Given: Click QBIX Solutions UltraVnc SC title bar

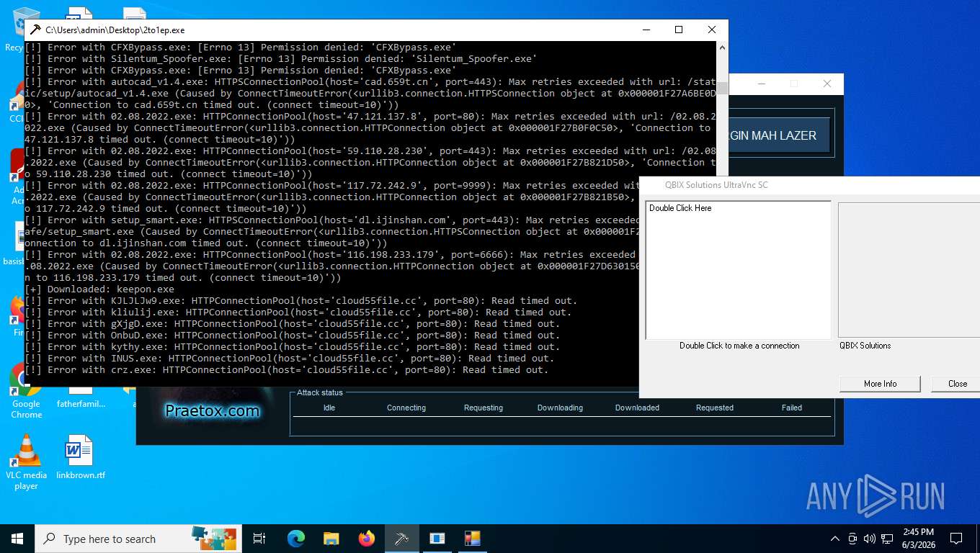Looking at the screenshot, I should point(809,185).
